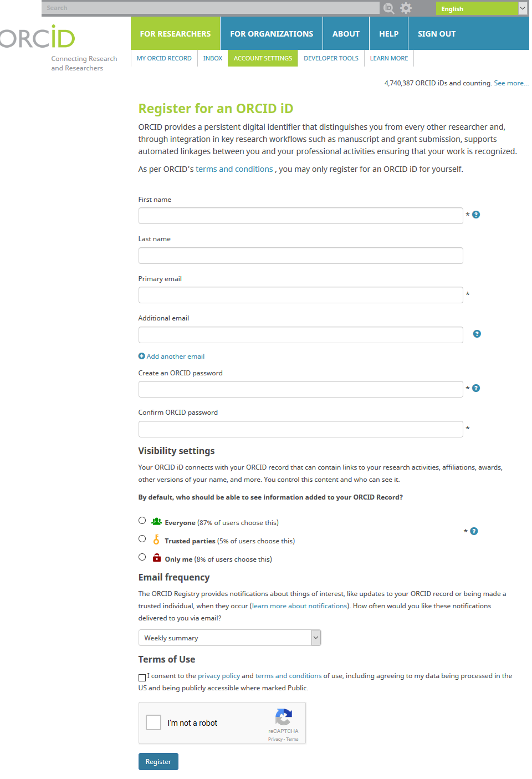Click the visibility settings help icon
This screenshot has width=532, height=779.
[x=474, y=531]
